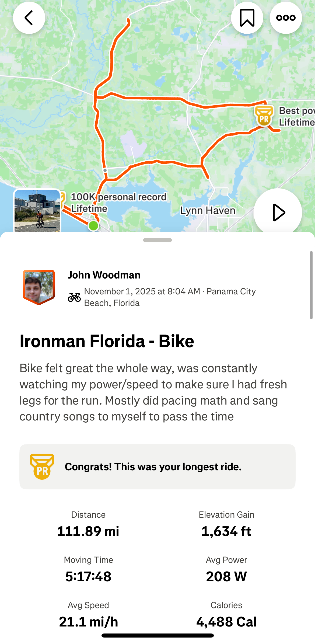The width and height of the screenshot is (315, 644).
Task: Tap the green start point marker
Action: 93,225
